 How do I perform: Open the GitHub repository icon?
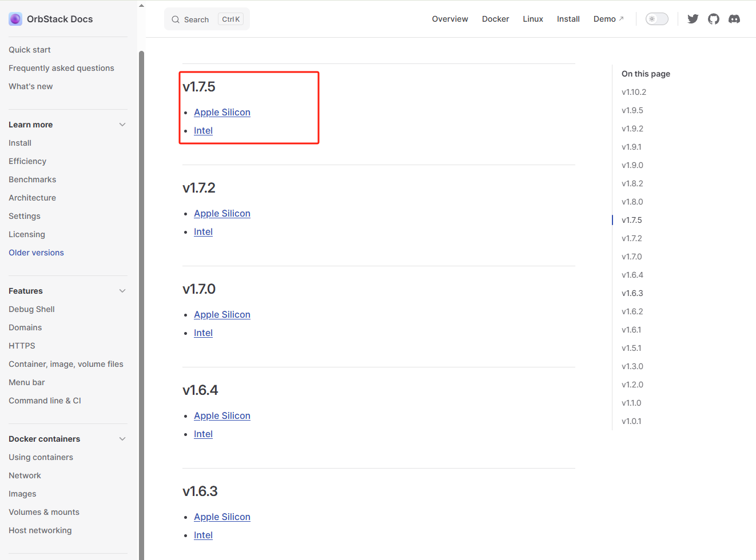(x=714, y=19)
